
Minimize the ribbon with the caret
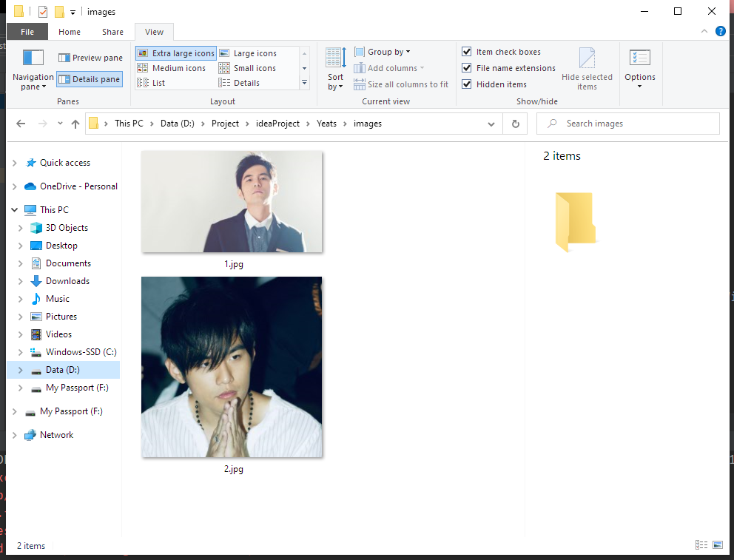(x=704, y=31)
